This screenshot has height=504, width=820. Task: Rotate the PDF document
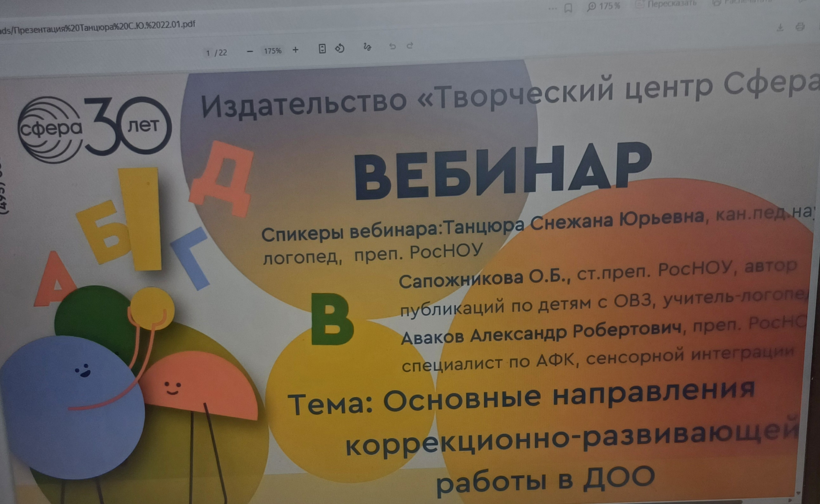click(x=340, y=48)
